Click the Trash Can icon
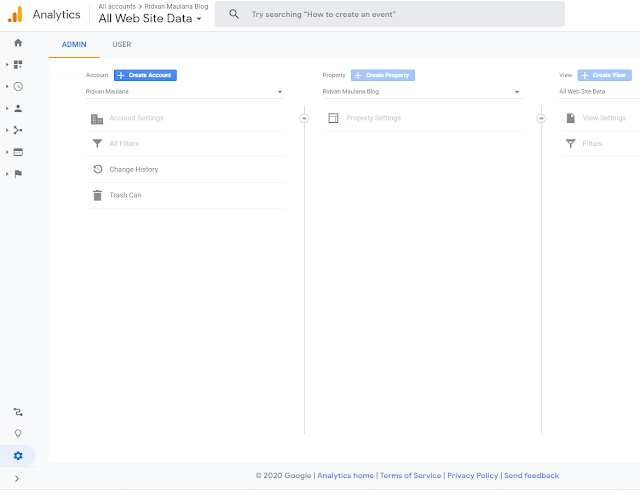The width and height of the screenshot is (640, 494). pyautogui.click(x=97, y=195)
